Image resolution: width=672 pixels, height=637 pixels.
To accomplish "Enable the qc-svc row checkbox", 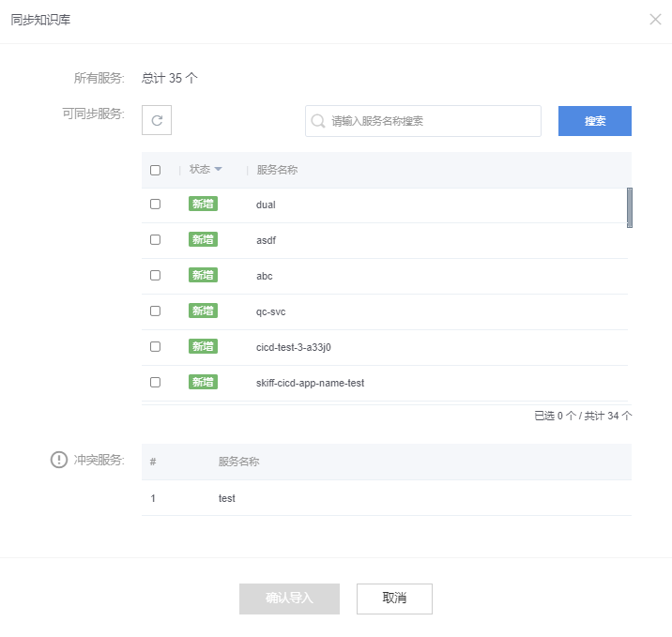I will pos(155,311).
